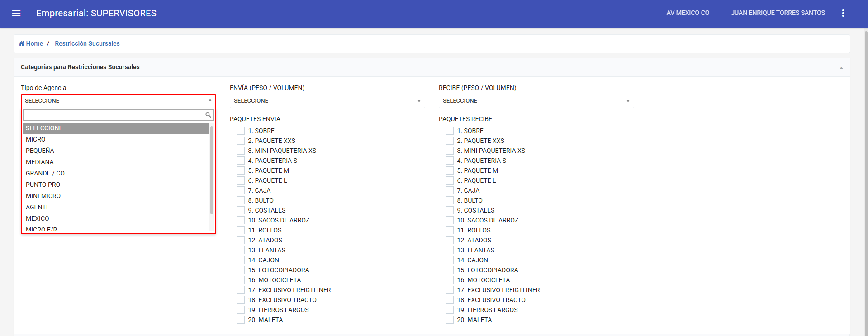Screen dimensions: 868x336
Task: Click the search magnifier in dropdown
Action: tap(208, 115)
